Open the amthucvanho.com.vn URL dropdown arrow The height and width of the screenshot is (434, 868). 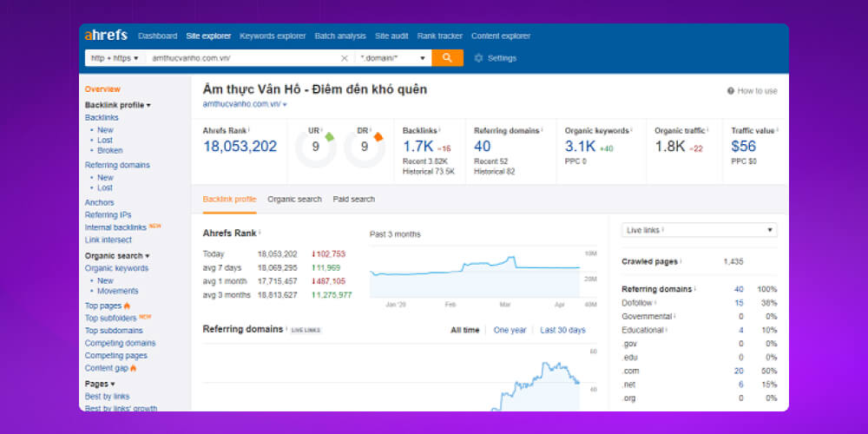tap(285, 104)
